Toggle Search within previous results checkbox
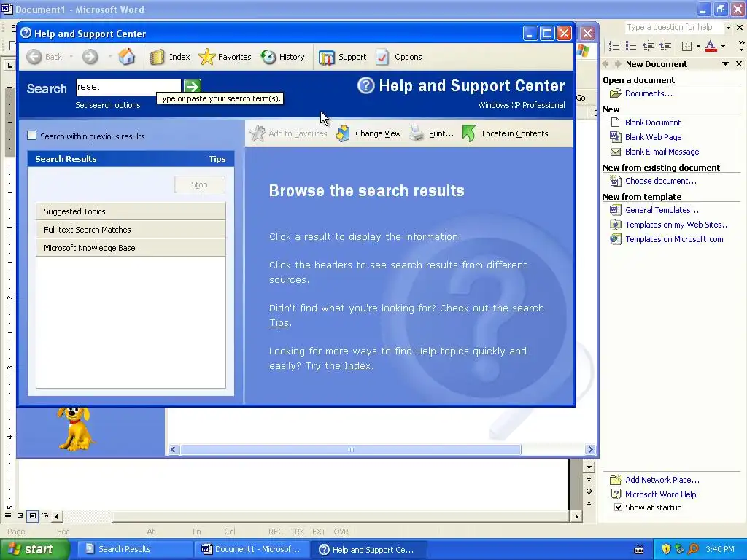747x560 pixels. (32, 136)
